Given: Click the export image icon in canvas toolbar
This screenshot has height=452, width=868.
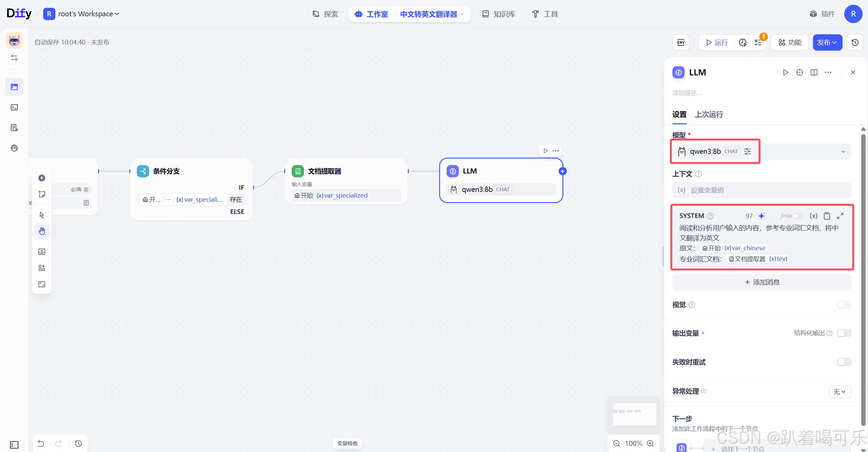Looking at the screenshot, I should pos(42,252).
